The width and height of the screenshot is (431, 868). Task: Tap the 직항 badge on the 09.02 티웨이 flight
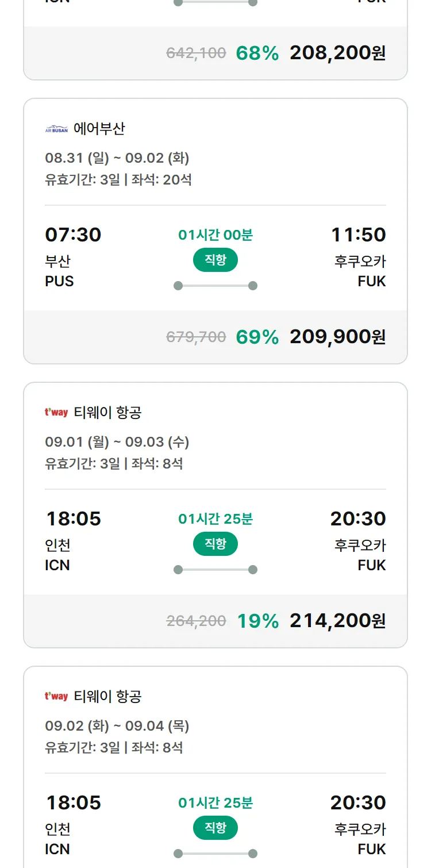point(215,828)
